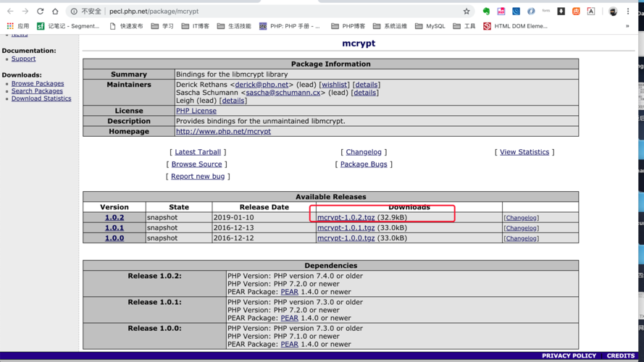644x362 pixels.
Task: Open the letter A extension icon
Action: point(591,12)
